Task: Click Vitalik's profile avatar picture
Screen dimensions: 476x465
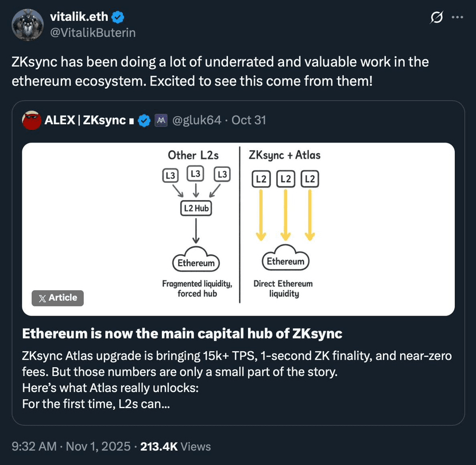Action: coord(27,25)
